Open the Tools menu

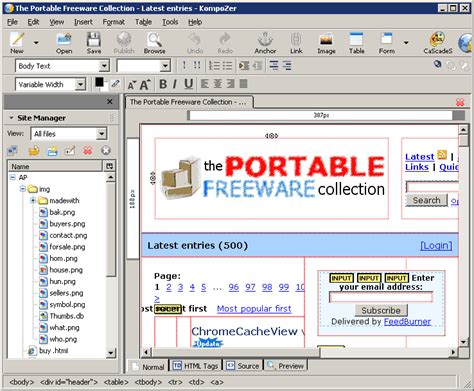click(170, 22)
